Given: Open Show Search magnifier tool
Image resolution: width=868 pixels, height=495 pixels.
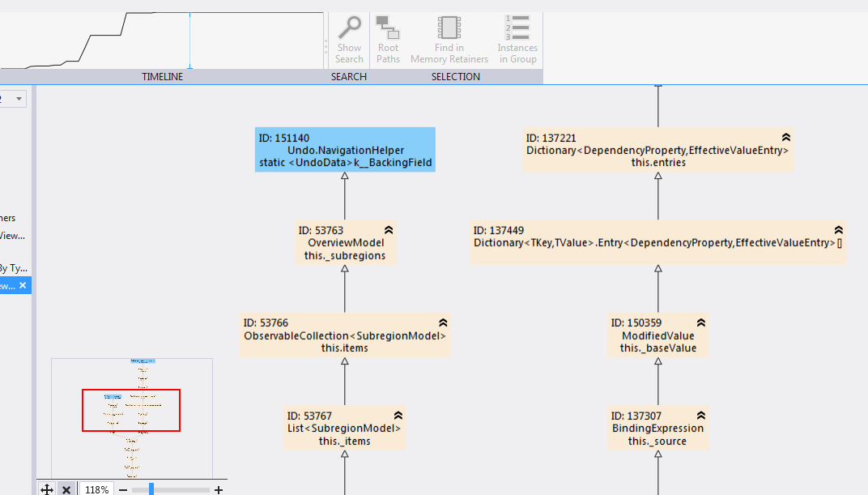Looking at the screenshot, I should [349, 39].
